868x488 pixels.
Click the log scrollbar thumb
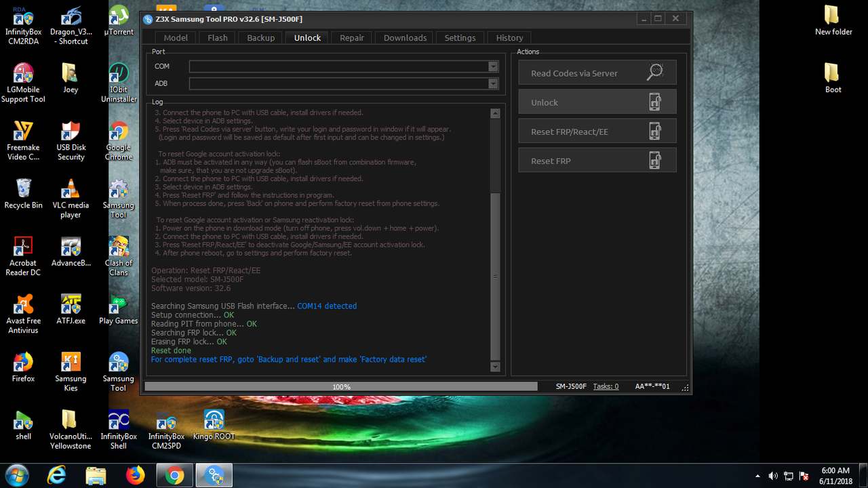[x=495, y=277]
